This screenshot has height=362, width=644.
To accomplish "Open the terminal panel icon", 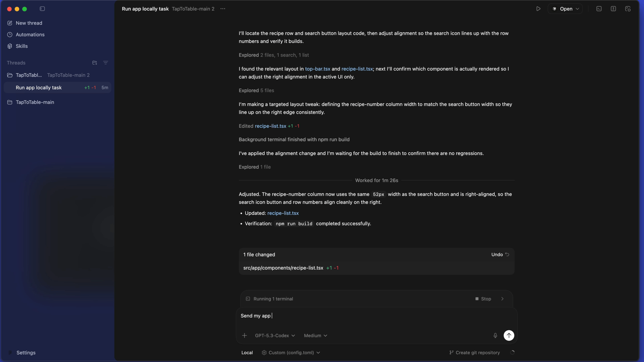I will point(599,9).
